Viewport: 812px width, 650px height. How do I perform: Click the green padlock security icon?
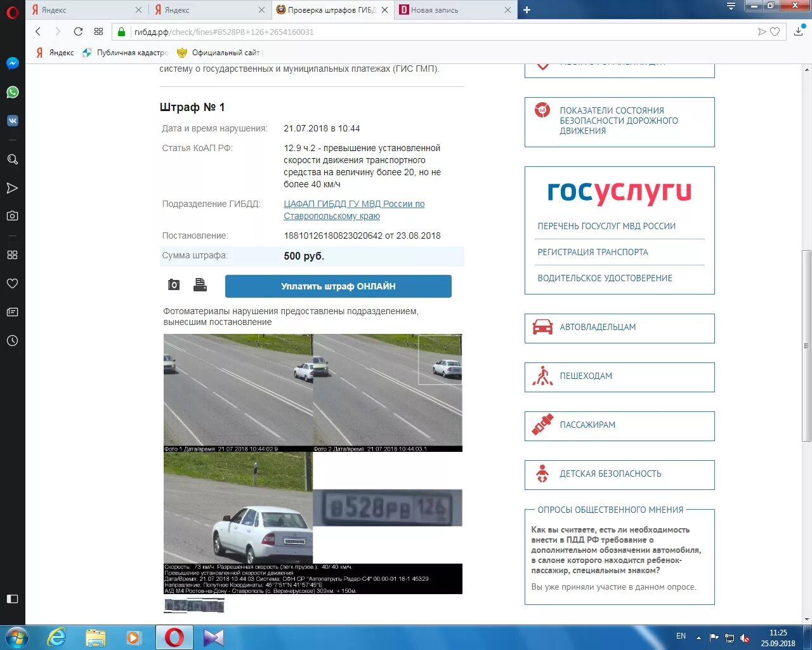(122, 32)
